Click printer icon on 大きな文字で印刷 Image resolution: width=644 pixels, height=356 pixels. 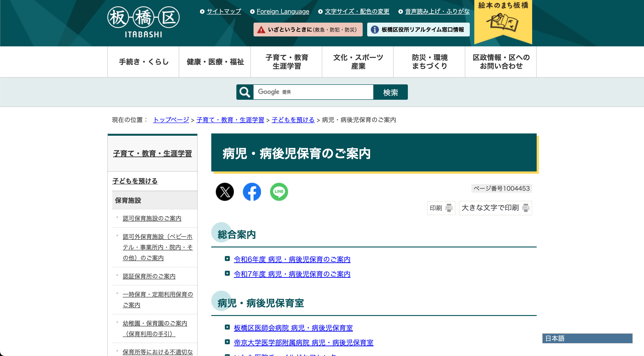tap(526, 208)
